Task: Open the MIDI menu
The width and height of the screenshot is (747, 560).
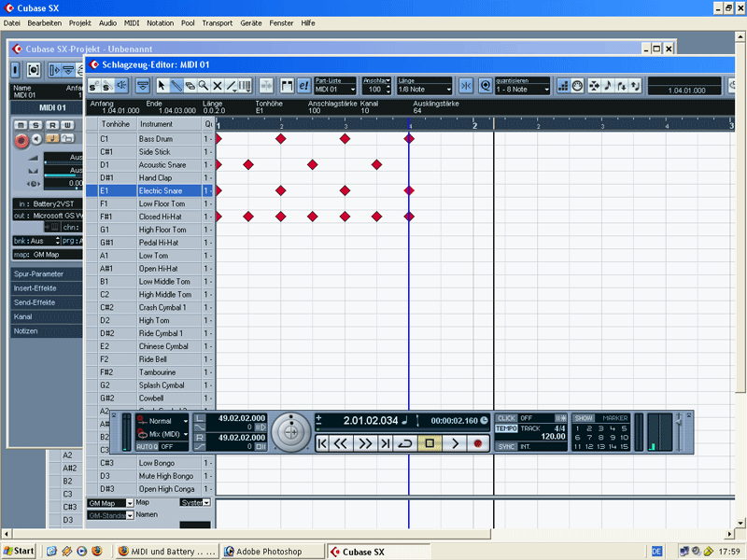Action: 132,22
